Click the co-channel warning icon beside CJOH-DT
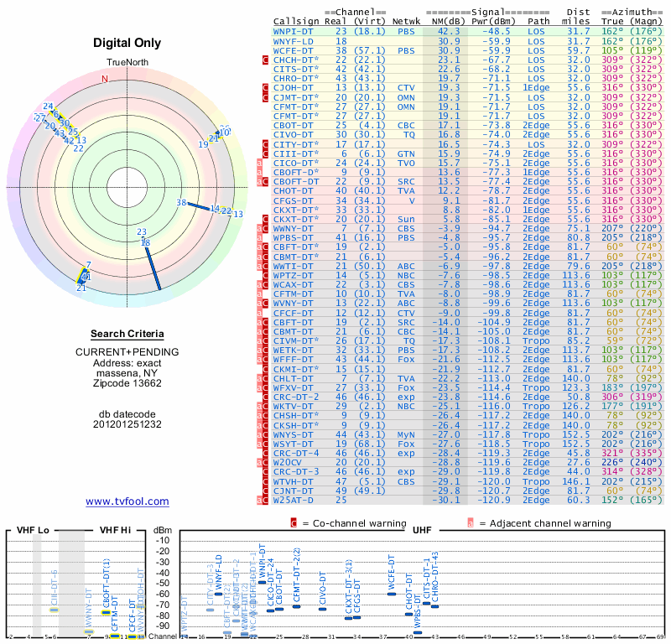671x644 pixels. (x=265, y=87)
